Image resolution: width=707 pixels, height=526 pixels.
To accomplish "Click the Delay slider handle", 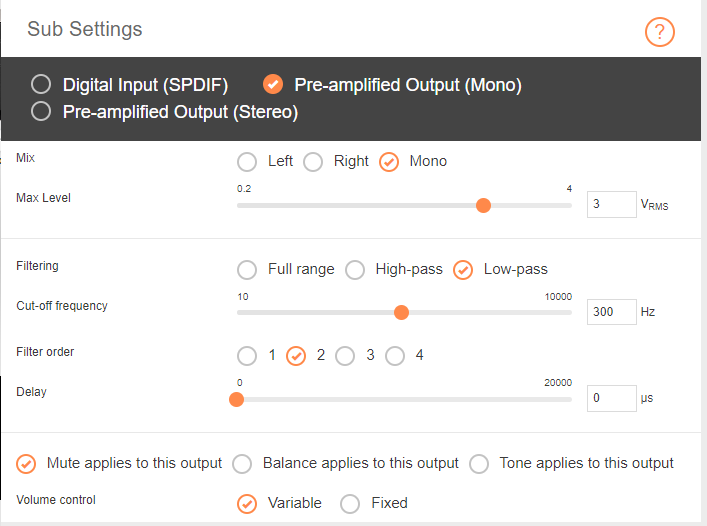I will (x=236, y=399).
